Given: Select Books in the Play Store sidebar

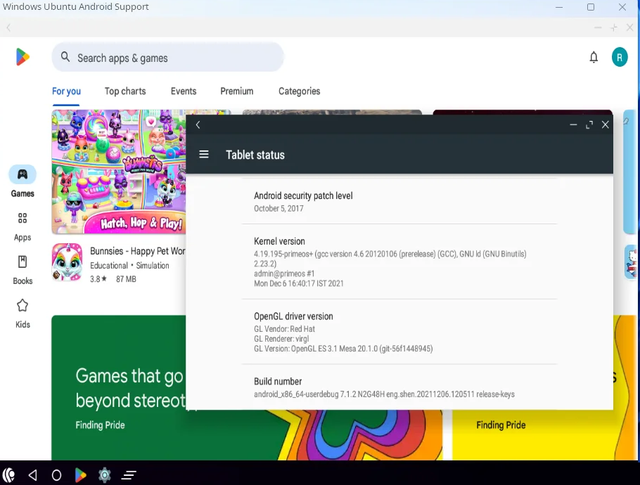Looking at the screenshot, I should 22,270.
